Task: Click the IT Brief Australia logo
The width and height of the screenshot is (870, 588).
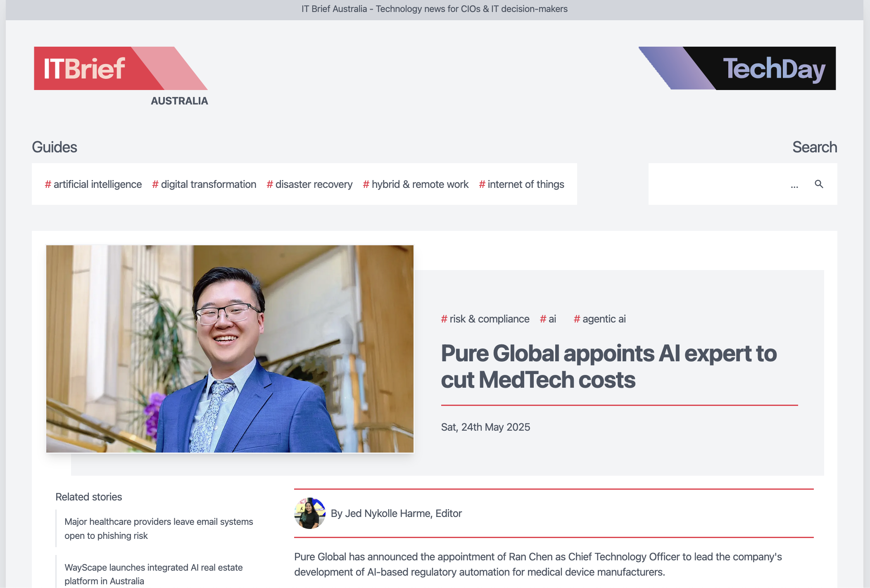Action: pos(121,76)
